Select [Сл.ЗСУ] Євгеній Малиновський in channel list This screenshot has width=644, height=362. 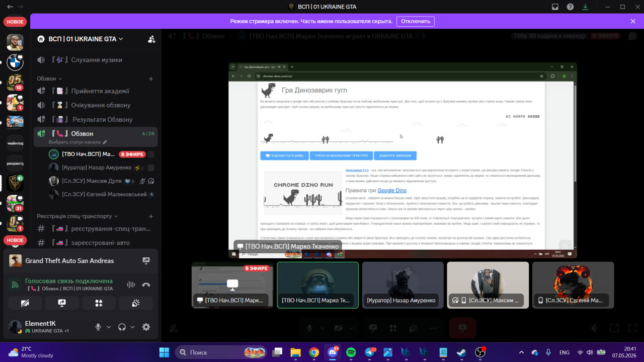point(102,194)
